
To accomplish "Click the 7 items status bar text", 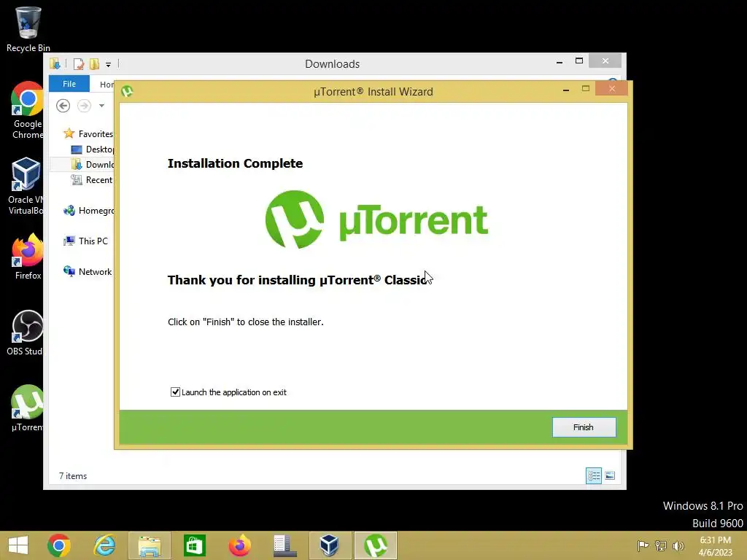I will pos(73,475).
